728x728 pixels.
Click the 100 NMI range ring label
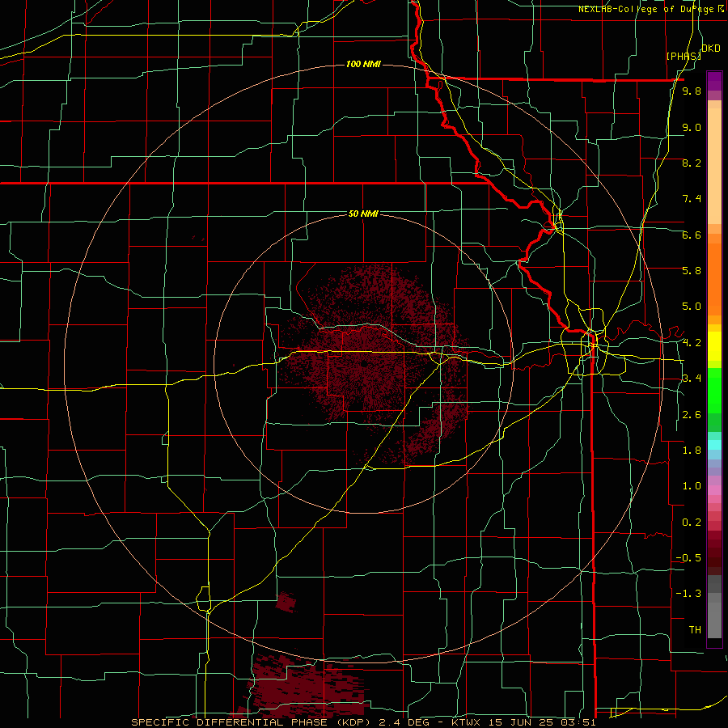click(363, 64)
